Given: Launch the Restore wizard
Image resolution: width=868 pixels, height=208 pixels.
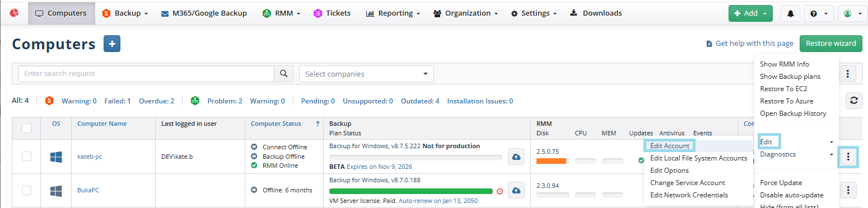Looking at the screenshot, I should click(x=830, y=43).
